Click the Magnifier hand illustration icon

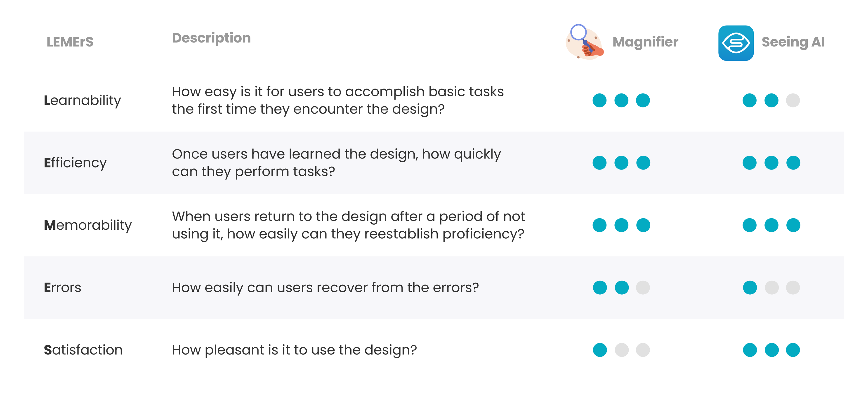[x=585, y=42]
